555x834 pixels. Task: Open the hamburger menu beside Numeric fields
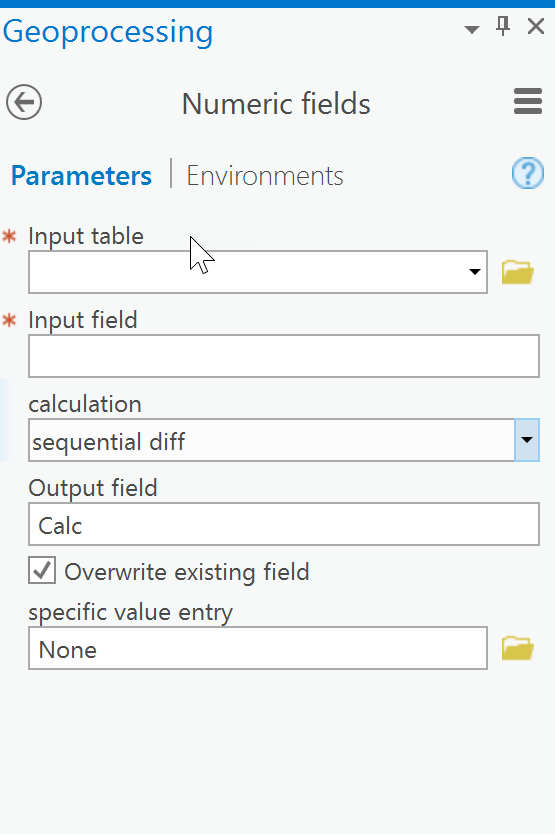click(x=528, y=101)
